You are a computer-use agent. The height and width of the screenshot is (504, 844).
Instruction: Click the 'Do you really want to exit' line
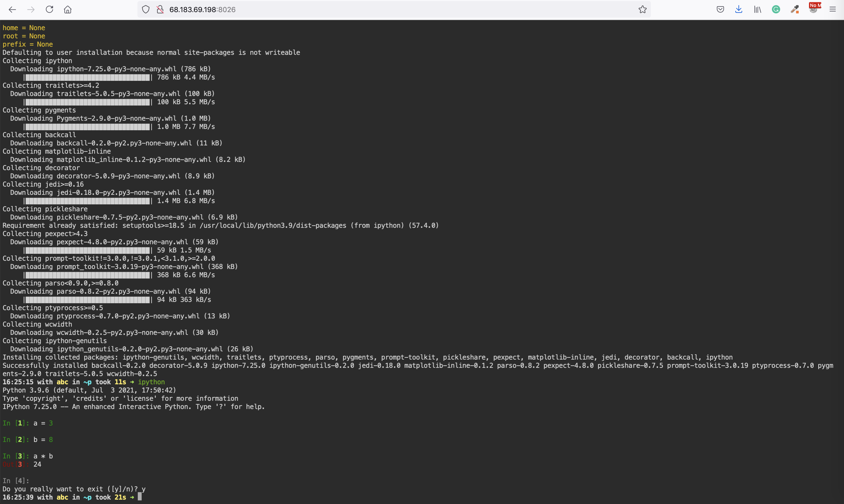click(x=74, y=489)
